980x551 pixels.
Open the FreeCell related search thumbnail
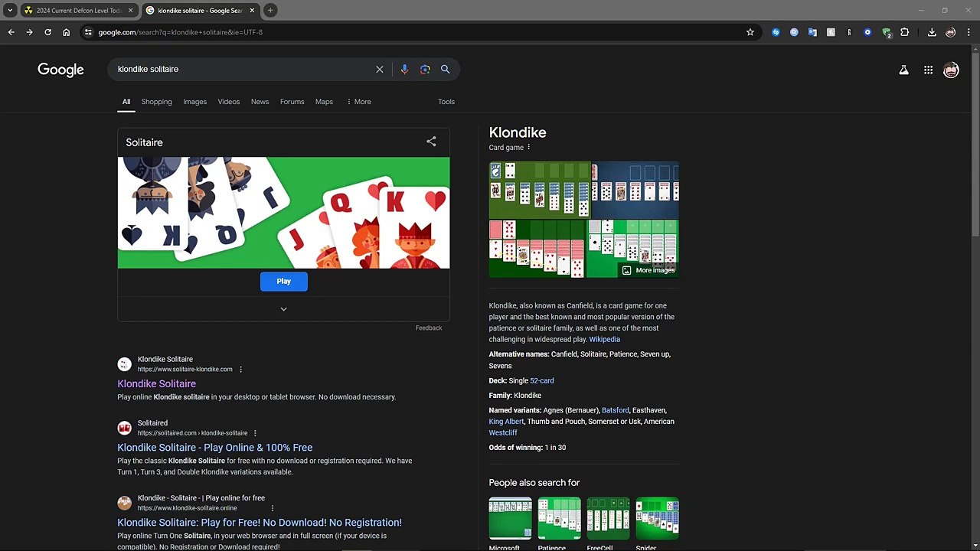pos(608,518)
